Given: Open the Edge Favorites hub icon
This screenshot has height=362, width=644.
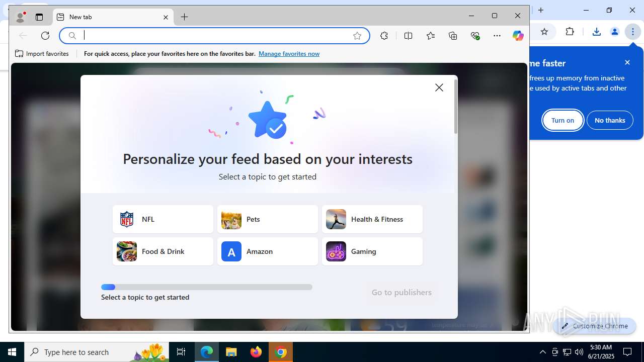Looking at the screenshot, I should pyautogui.click(x=431, y=36).
